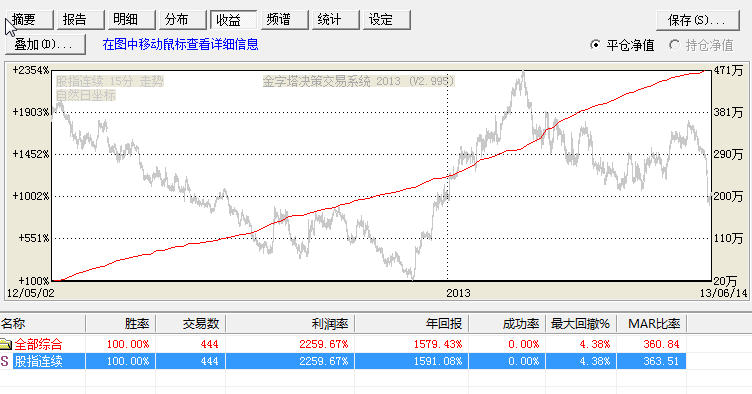The width and height of the screenshot is (752, 394).
Task: Click the 4.38% drawdown in 股指连续 row
Action: coord(595,361)
